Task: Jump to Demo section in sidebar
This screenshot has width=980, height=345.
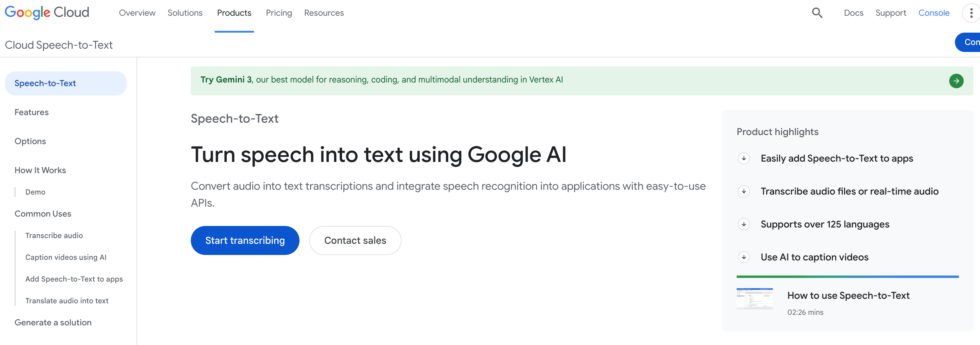Action: coord(35,192)
